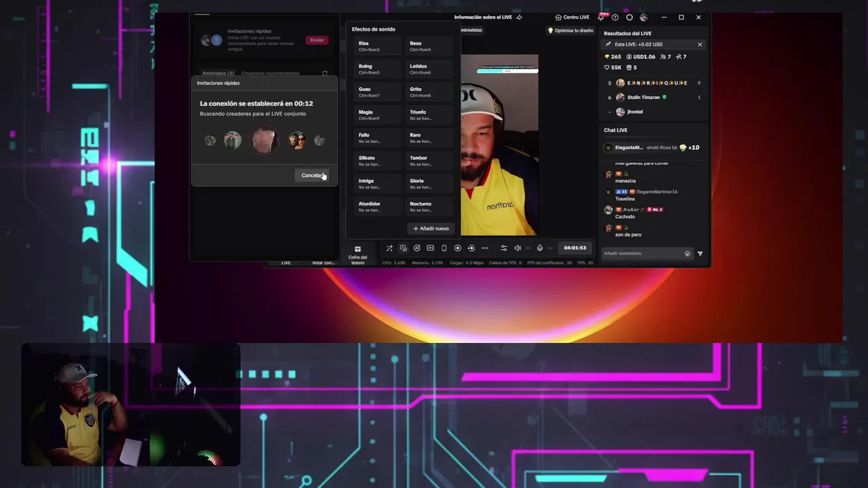
Task: Click the mobile phone orientation icon
Action: [x=444, y=248]
